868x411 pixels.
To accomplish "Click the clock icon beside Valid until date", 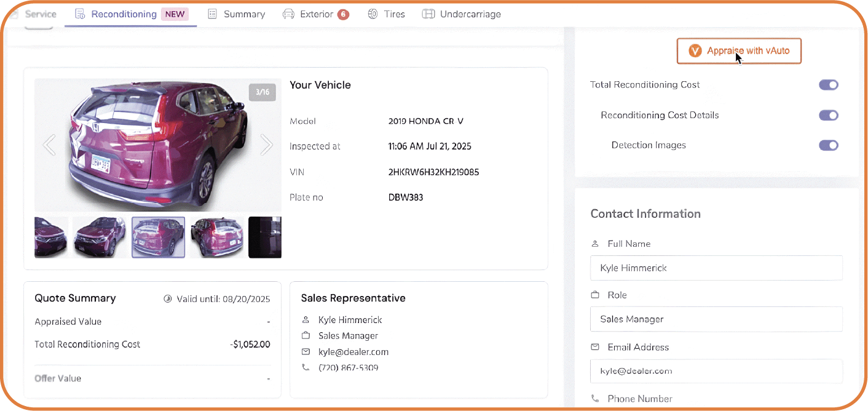I will [x=168, y=299].
